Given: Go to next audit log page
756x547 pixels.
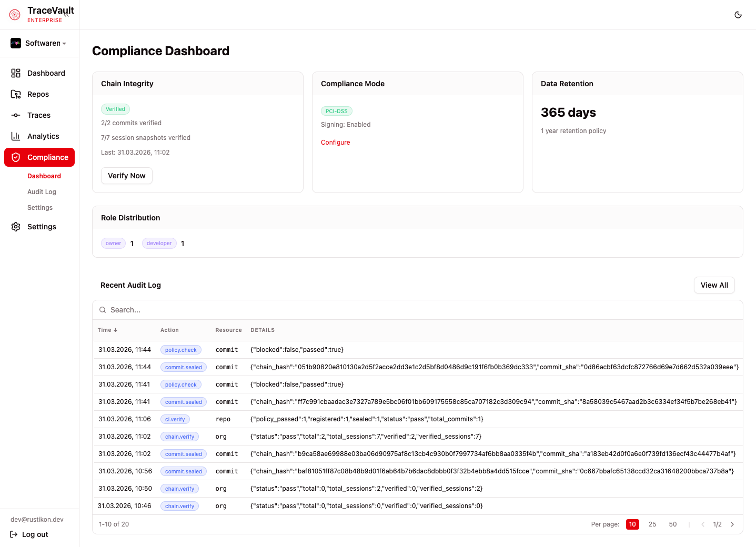Looking at the screenshot, I should click(x=732, y=524).
